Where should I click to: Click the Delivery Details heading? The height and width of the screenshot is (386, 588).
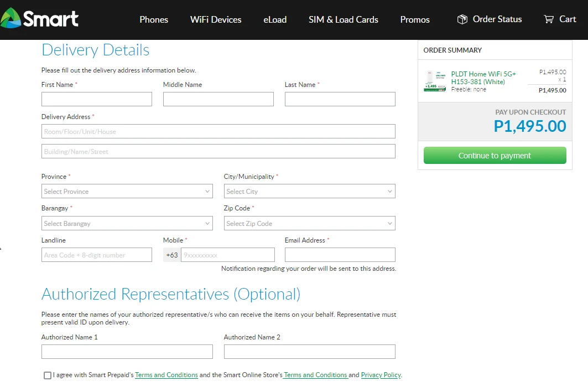pos(95,50)
